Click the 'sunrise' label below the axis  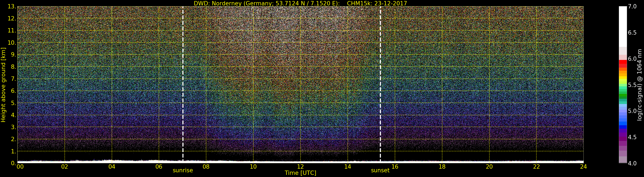tap(183, 171)
